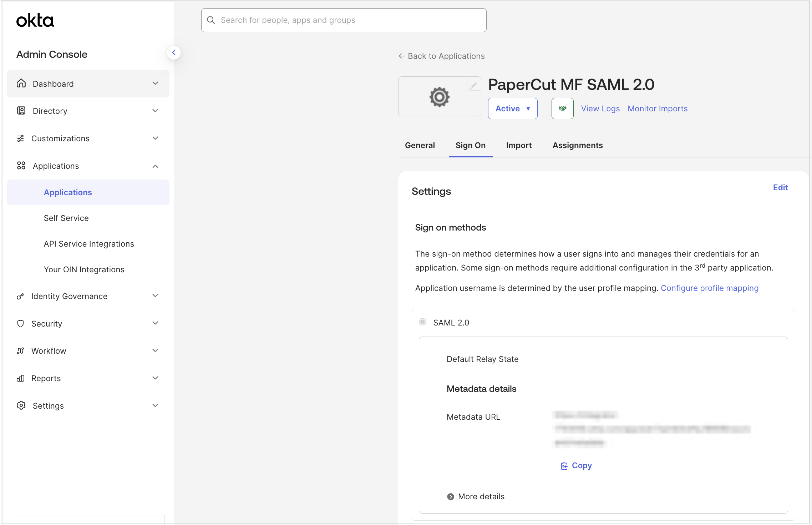Screen dimensions: 812x525
Task: Click the pencil icon to edit app logo
Action: click(x=473, y=85)
